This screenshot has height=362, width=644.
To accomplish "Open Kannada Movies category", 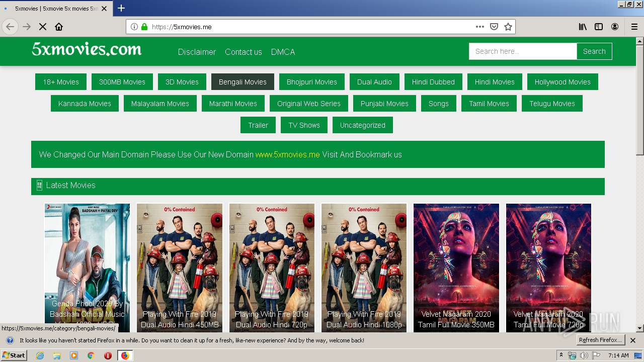I will point(85,104).
